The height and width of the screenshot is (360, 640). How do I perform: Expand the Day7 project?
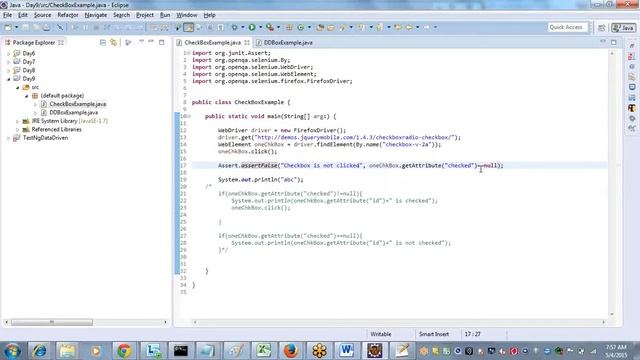[x=9, y=62]
